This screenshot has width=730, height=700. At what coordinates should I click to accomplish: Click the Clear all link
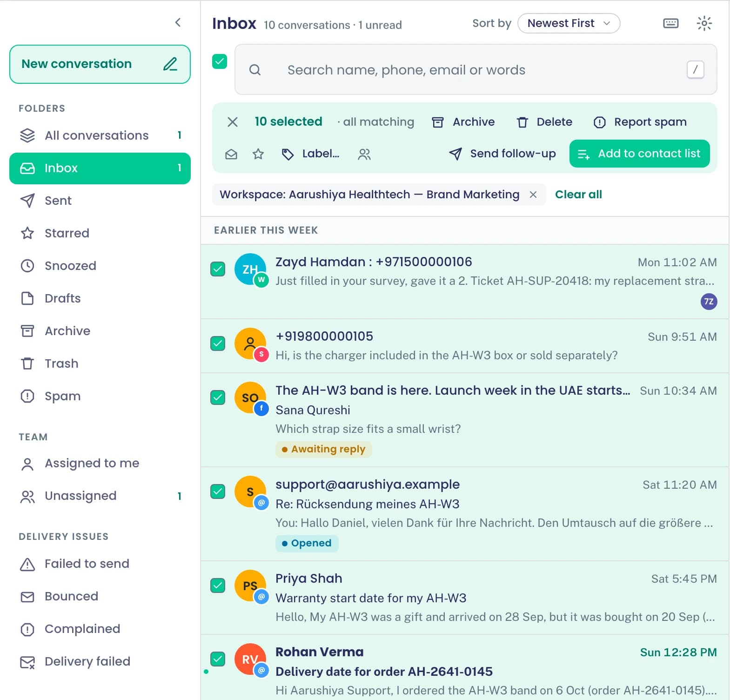point(578,195)
